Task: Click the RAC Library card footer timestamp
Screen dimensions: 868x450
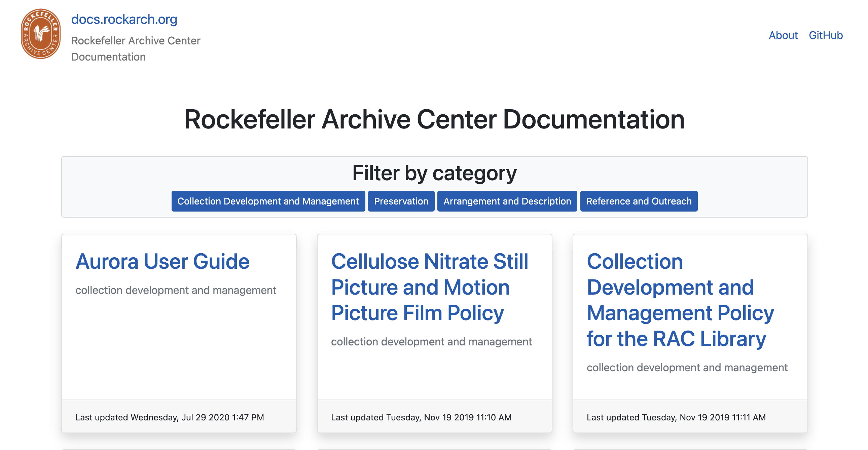Action: (676, 417)
